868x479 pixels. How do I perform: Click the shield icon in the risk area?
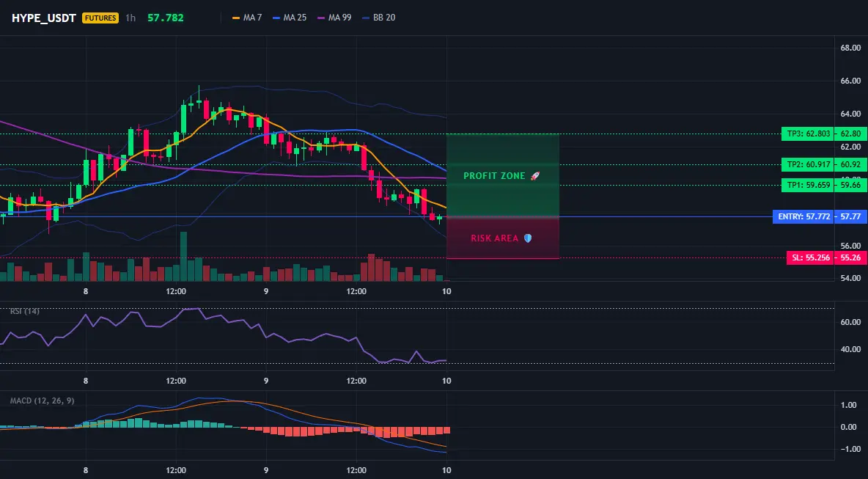528,238
